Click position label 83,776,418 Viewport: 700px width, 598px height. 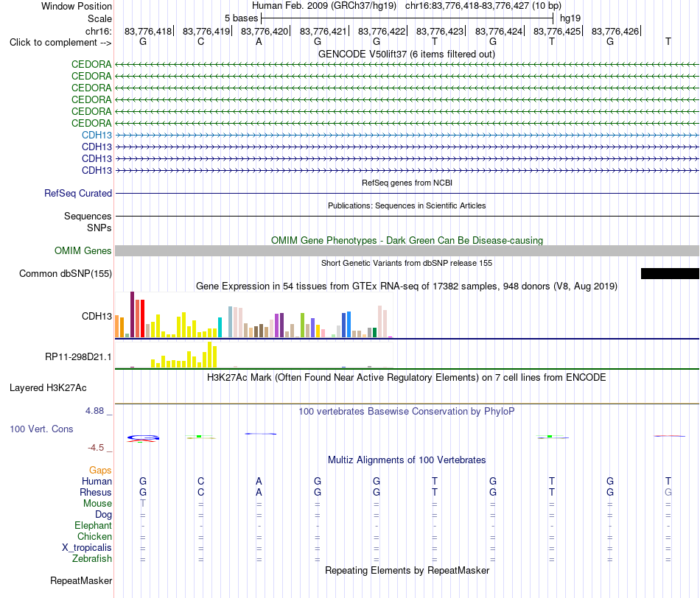148,31
